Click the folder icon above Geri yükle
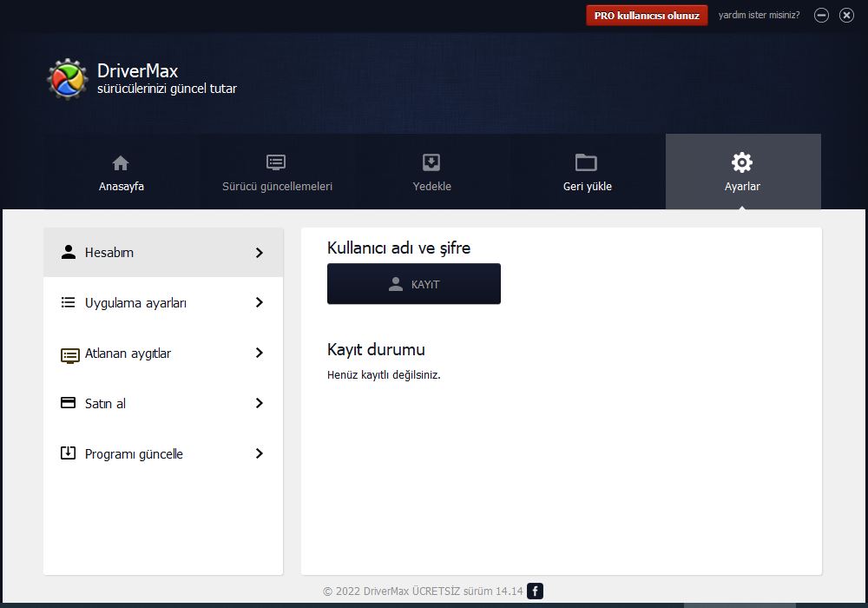The width and height of the screenshot is (868, 608). point(586,162)
